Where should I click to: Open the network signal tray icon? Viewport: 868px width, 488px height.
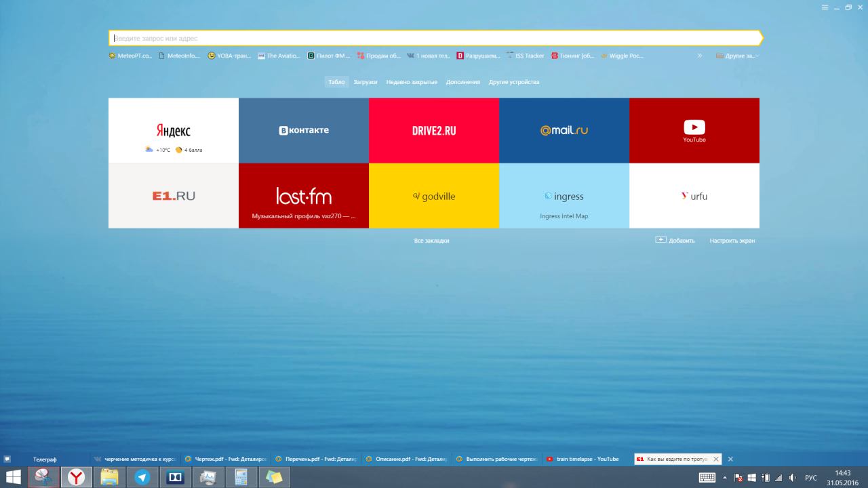[778, 477]
